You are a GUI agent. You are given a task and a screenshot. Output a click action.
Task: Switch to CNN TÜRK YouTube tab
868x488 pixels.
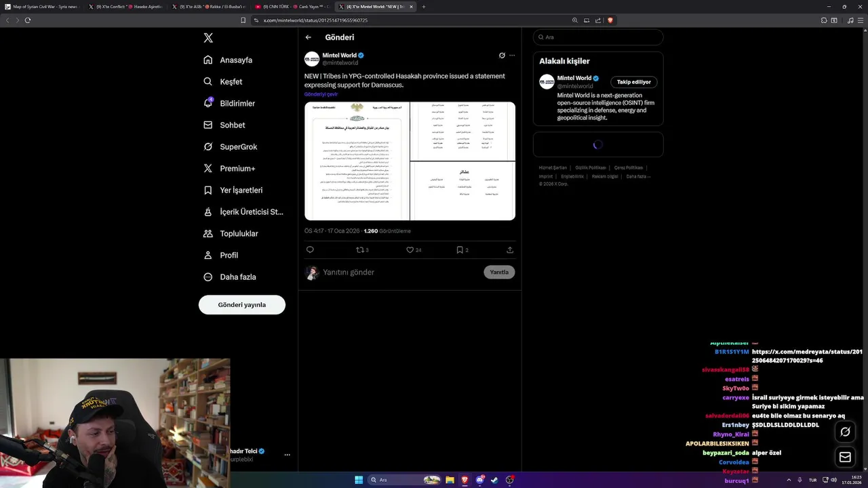pos(292,7)
